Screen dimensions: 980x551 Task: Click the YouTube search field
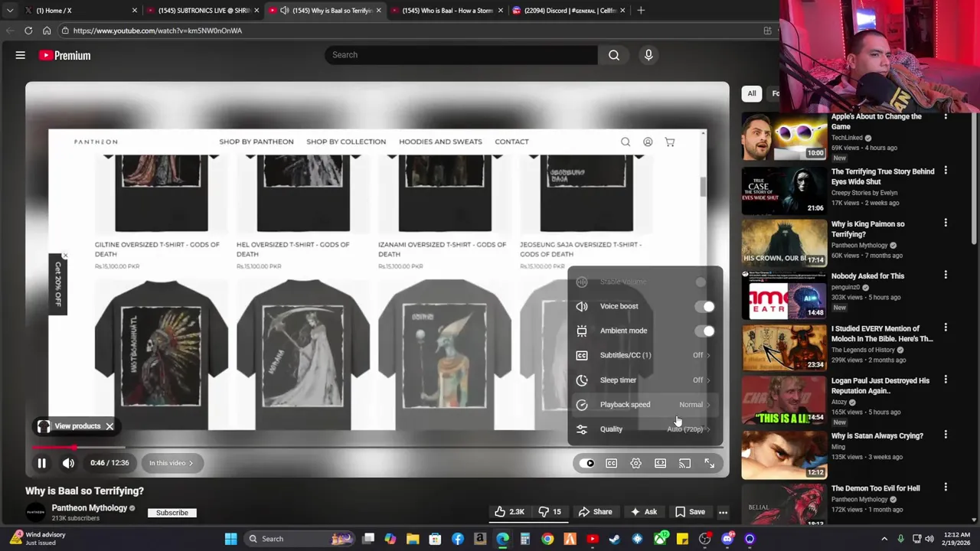click(462, 55)
